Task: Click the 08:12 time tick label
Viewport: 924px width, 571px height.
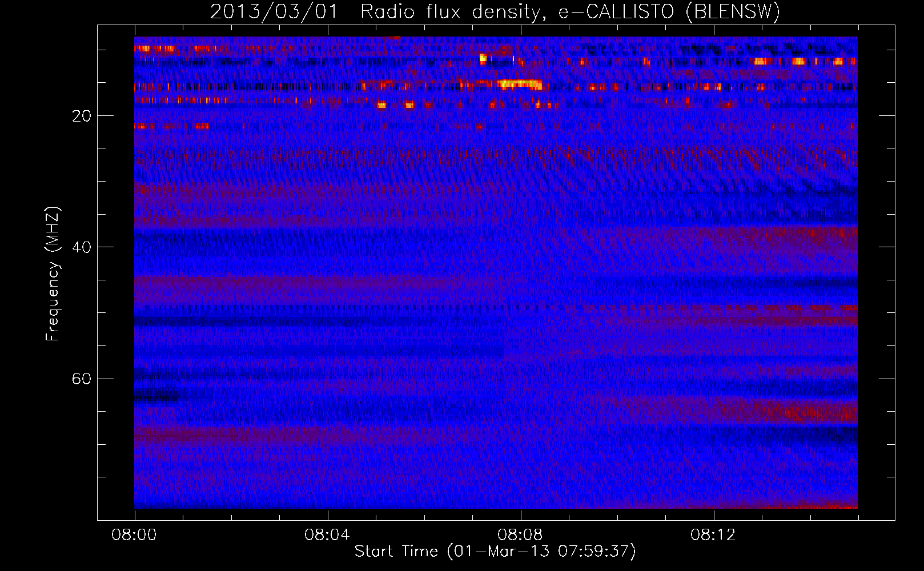Action: click(x=713, y=535)
